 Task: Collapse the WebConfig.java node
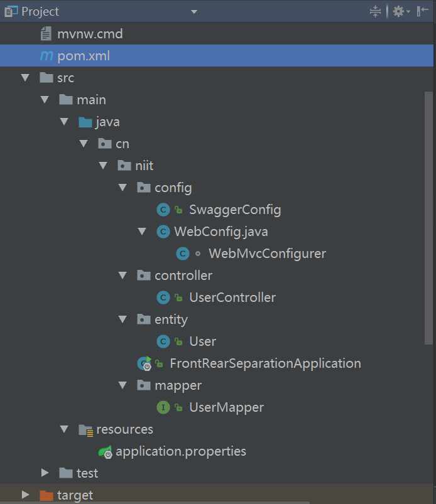pyautogui.click(x=142, y=232)
